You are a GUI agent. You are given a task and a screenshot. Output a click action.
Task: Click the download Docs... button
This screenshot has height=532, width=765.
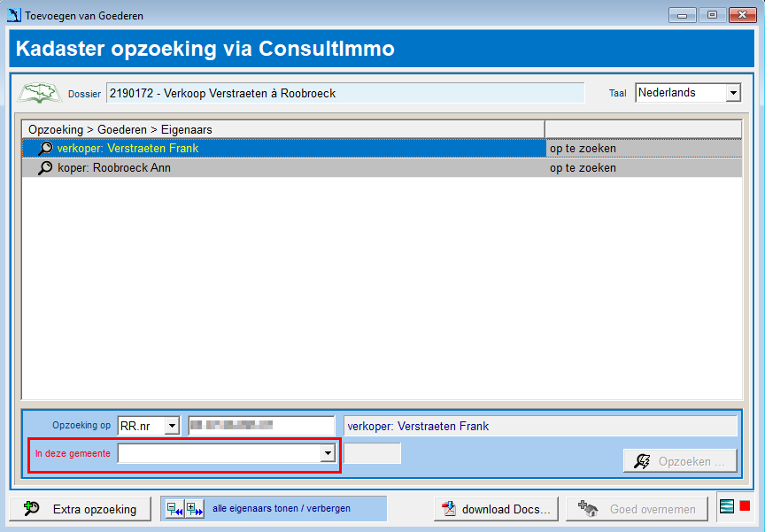496,509
